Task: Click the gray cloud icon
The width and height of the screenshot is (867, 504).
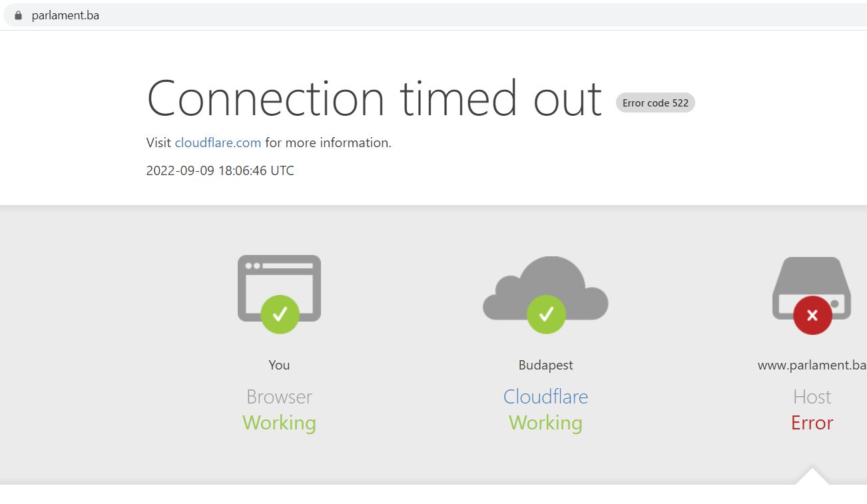Action: [545, 288]
